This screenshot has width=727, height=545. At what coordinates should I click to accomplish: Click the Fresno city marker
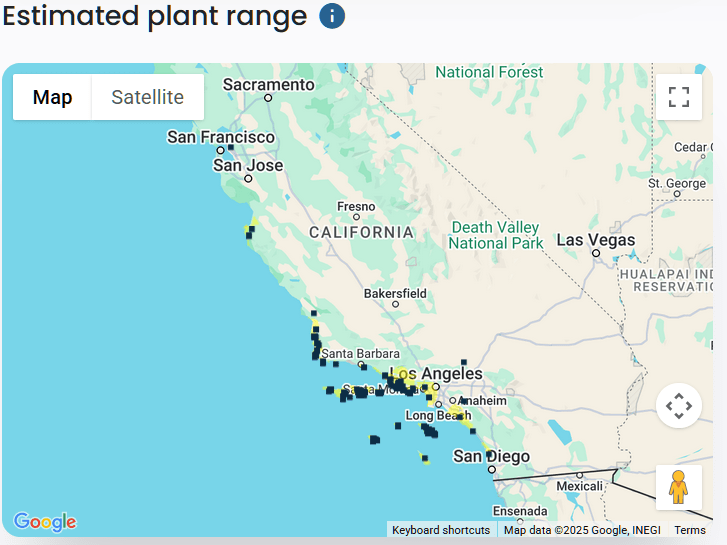click(356, 217)
